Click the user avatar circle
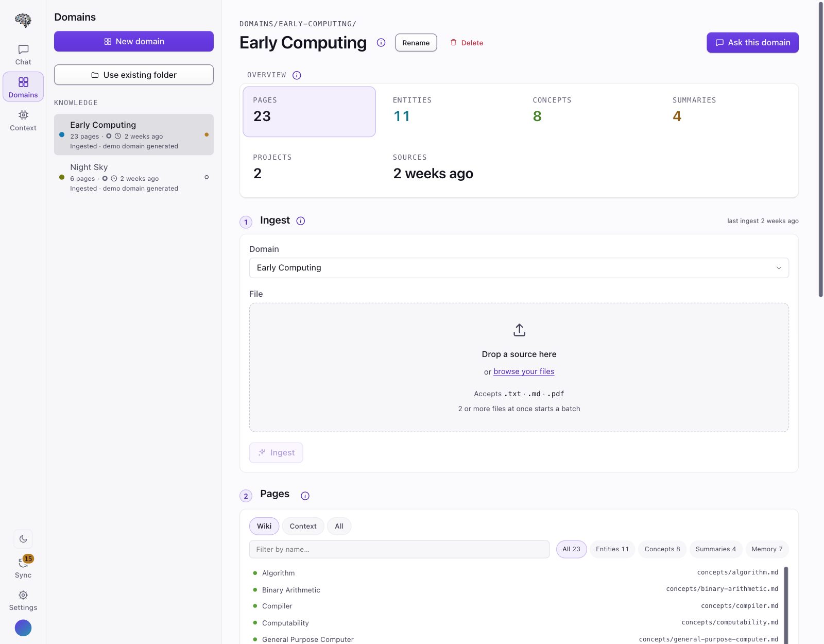This screenshot has height=644, width=824. tap(23, 628)
